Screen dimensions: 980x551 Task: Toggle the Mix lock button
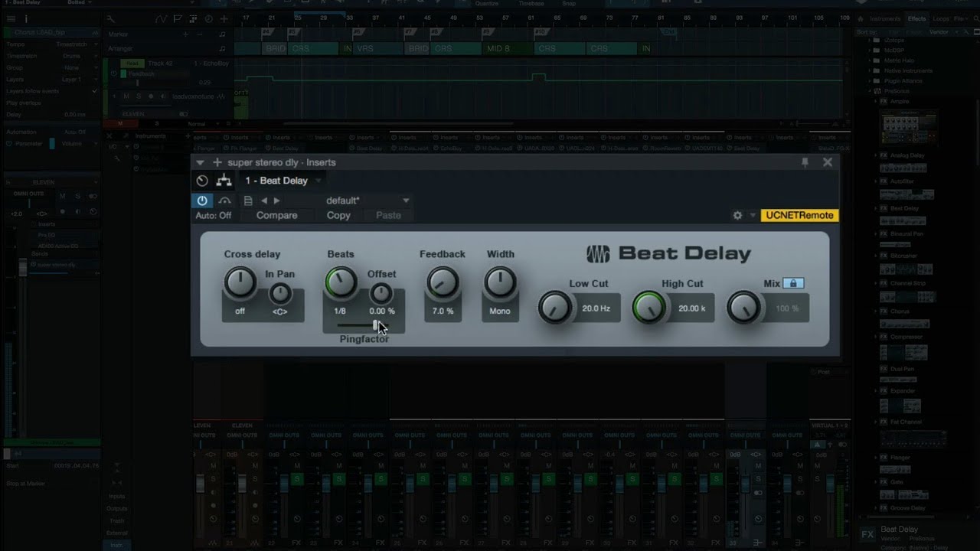[x=793, y=283]
